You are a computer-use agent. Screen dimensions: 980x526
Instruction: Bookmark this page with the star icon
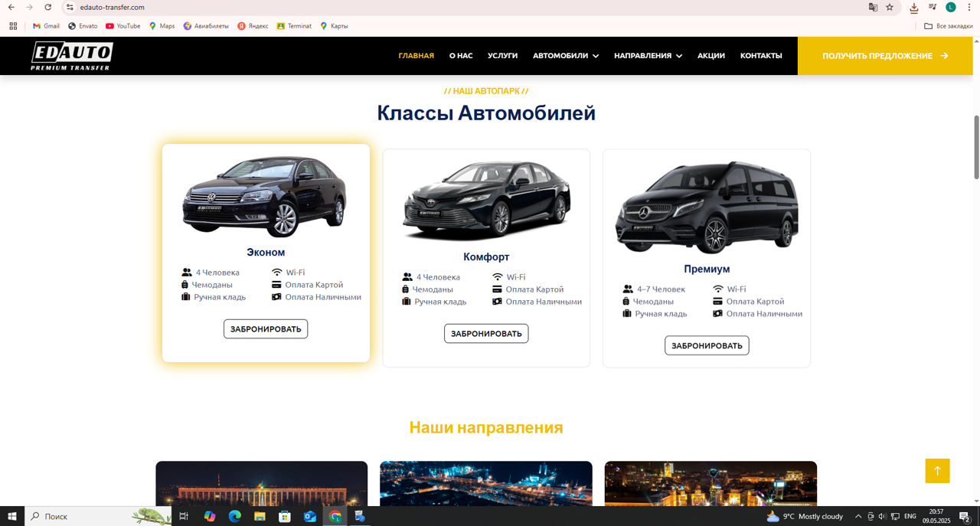tap(890, 7)
